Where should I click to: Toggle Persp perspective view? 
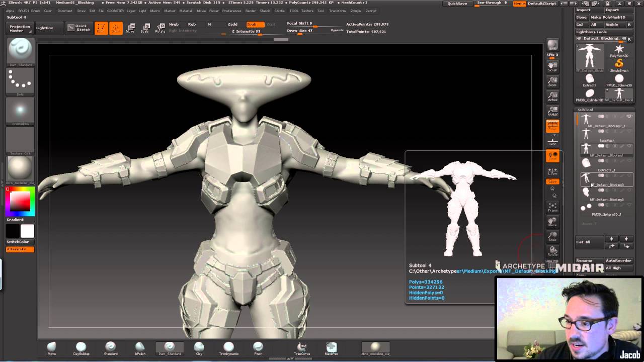pyautogui.click(x=552, y=126)
